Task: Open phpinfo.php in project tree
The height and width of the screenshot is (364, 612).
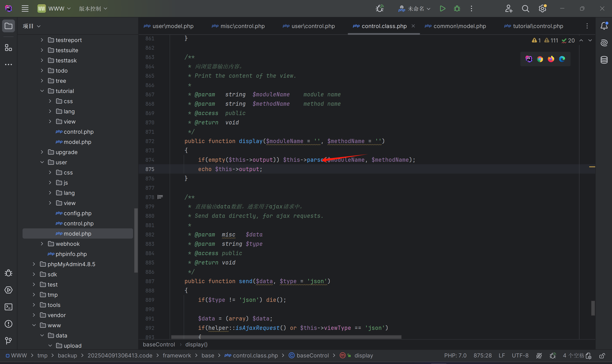Action: [71, 254]
